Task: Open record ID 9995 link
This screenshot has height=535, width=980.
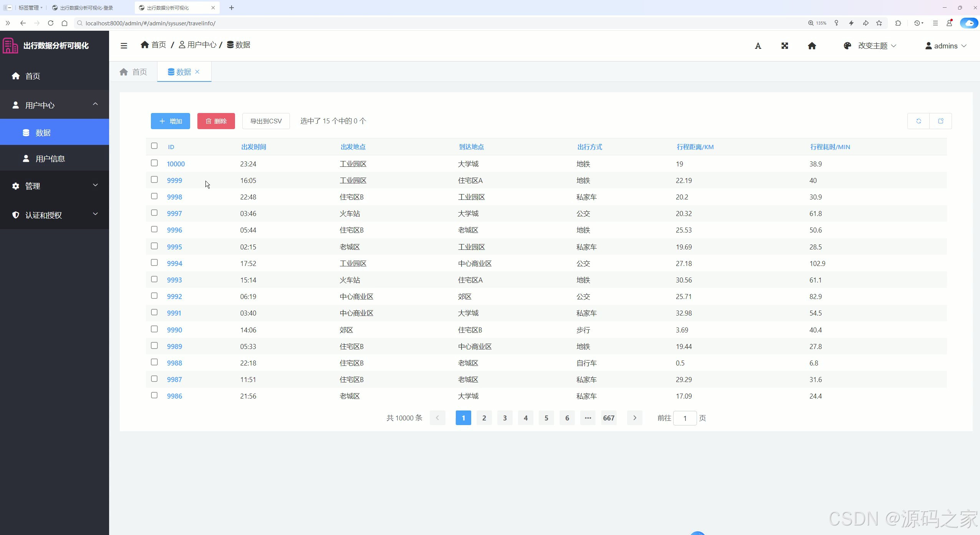Action: click(174, 247)
